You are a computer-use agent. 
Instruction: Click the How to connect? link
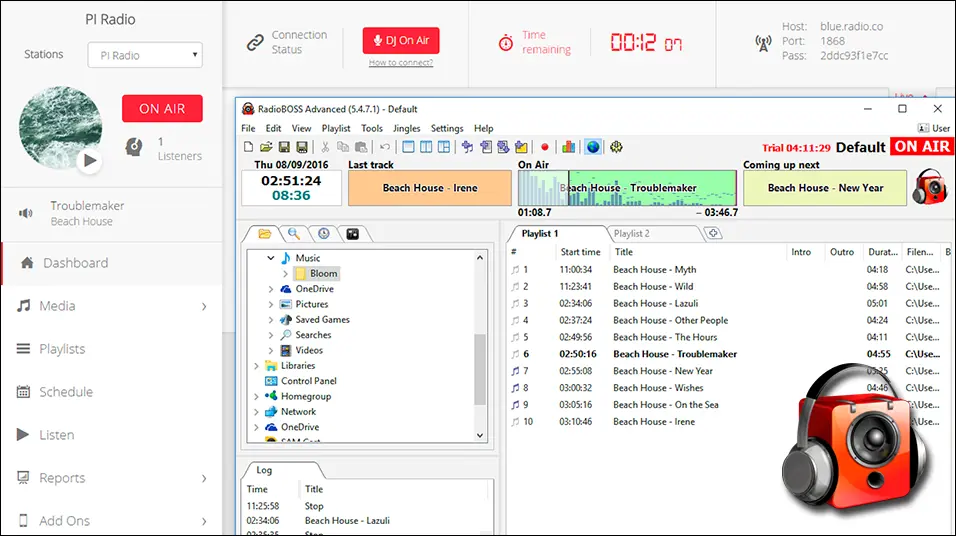(400, 63)
